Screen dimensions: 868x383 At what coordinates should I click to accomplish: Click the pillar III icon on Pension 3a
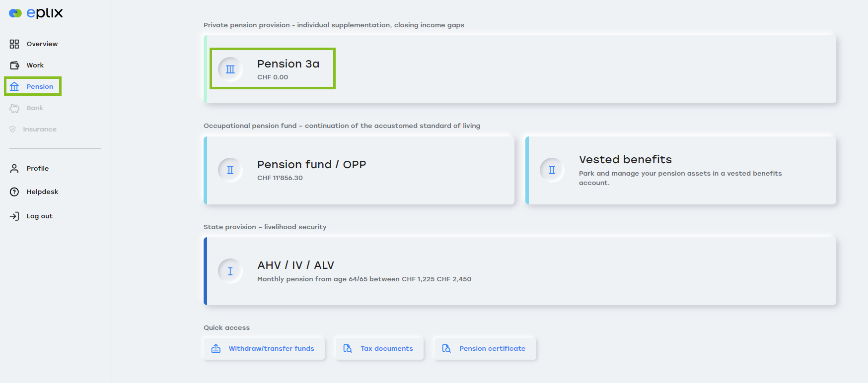(x=230, y=69)
